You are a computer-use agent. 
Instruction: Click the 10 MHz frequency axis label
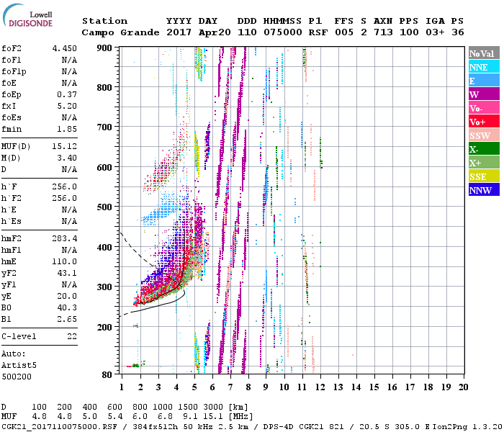coord(284,387)
